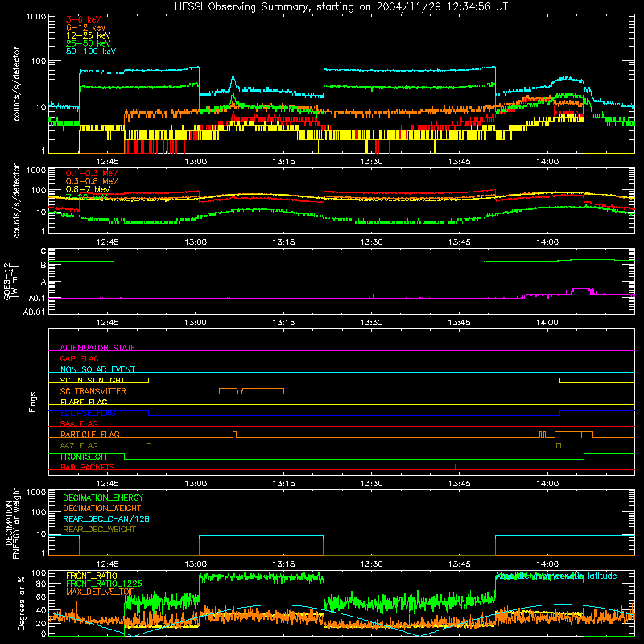Click the SC_IN_SUNLIGHT flag label

(93, 380)
